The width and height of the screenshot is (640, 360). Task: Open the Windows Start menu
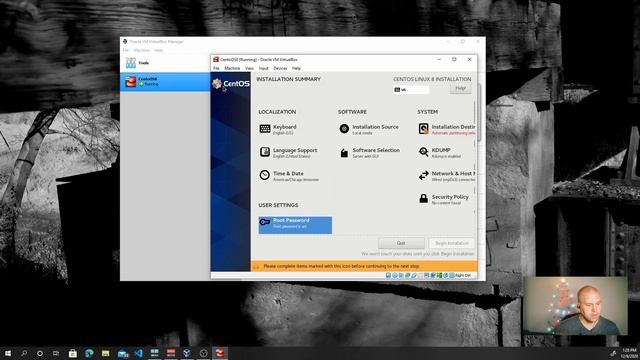8,353
